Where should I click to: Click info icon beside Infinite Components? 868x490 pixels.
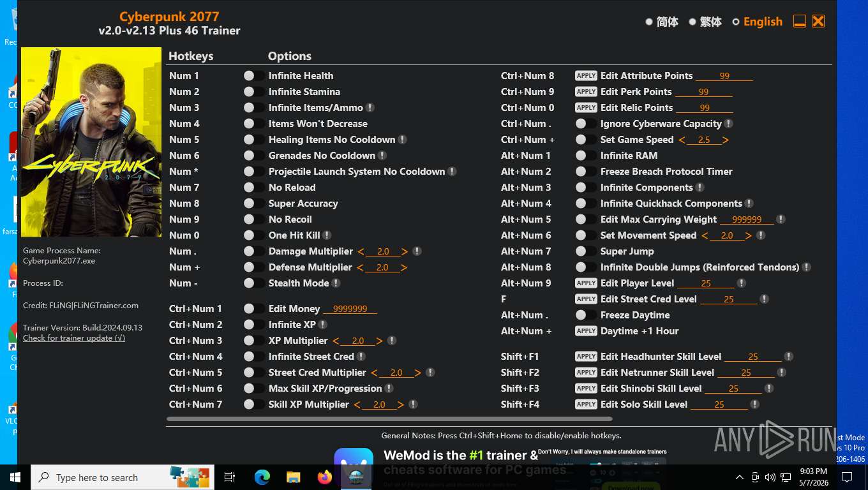click(700, 188)
